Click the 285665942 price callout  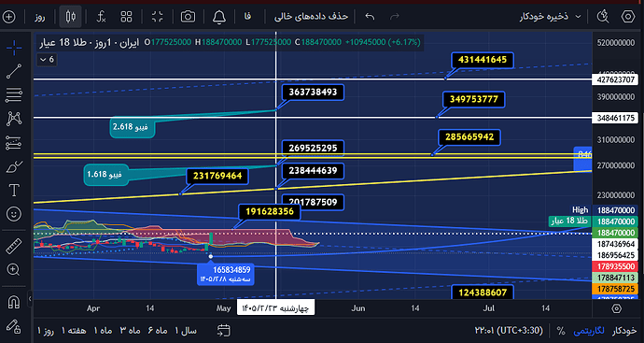point(469,137)
